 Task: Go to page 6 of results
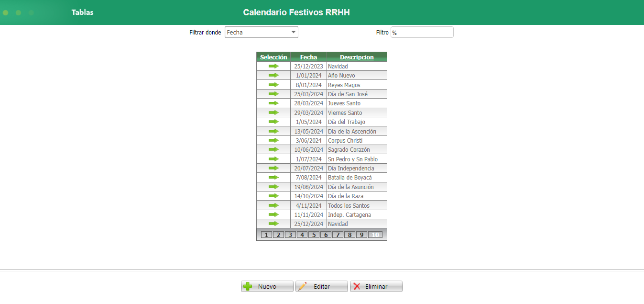(x=326, y=235)
